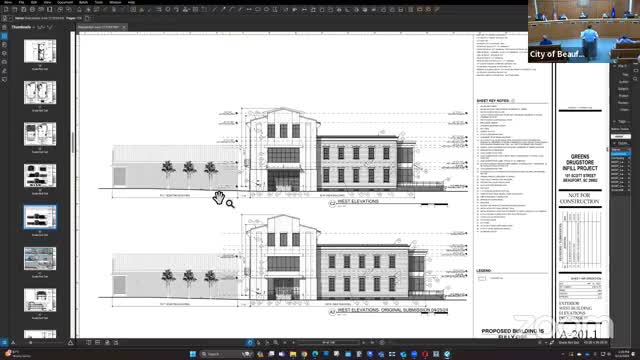This screenshot has height=360, width=640.
Task: Select the Cloud markup tool
Action: pyautogui.click(x=266, y=9)
